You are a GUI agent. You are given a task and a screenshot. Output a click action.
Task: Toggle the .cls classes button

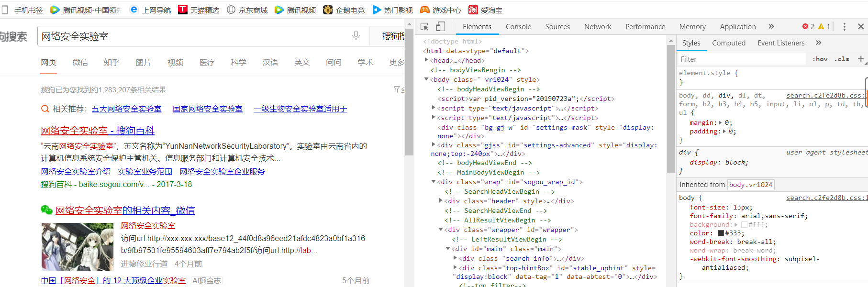(842, 59)
